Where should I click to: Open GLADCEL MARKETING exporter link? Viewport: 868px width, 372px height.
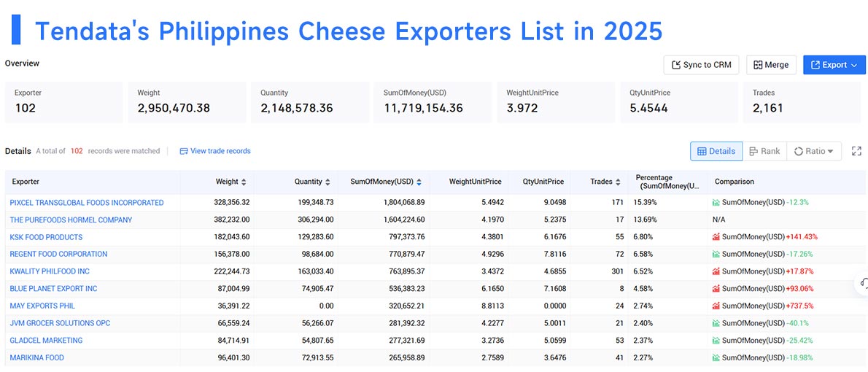click(x=46, y=341)
